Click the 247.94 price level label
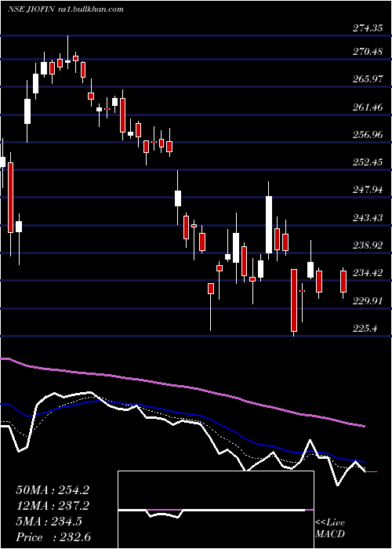The image size is (392, 549). point(368,190)
